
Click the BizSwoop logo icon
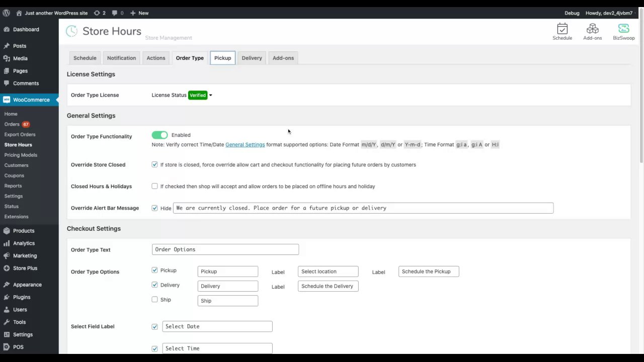[x=623, y=29]
